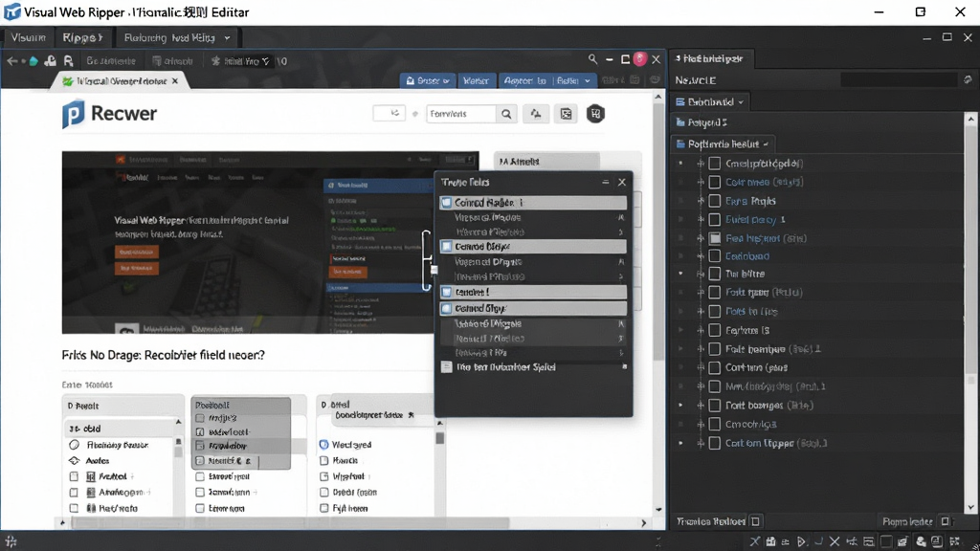Close the green-icon browser page tab
Viewport: 980px width, 551px height.
(175, 81)
